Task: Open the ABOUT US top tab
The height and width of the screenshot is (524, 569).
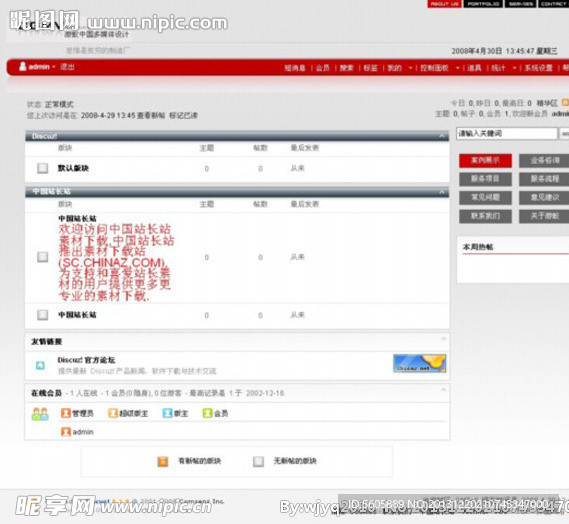Action: (445, 4)
